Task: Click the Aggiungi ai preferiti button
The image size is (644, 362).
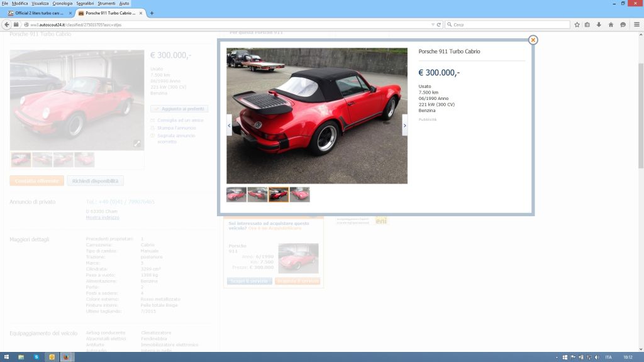Action: tap(179, 109)
